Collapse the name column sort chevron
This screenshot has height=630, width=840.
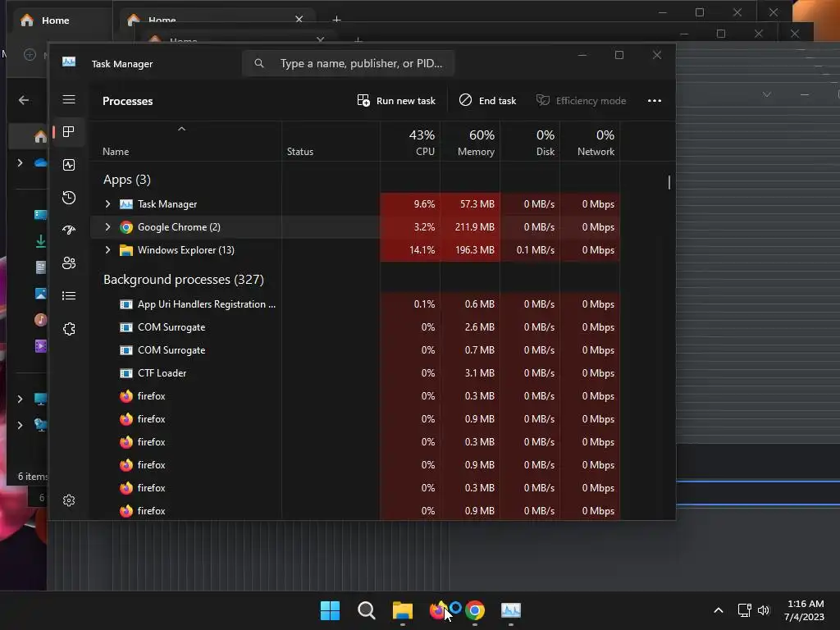(x=181, y=129)
